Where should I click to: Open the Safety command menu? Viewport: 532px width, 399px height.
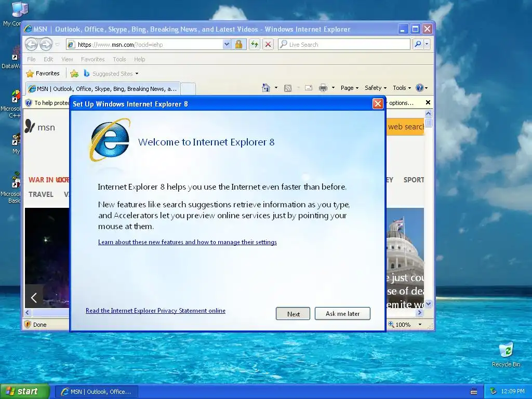click(x=375, y=88)
